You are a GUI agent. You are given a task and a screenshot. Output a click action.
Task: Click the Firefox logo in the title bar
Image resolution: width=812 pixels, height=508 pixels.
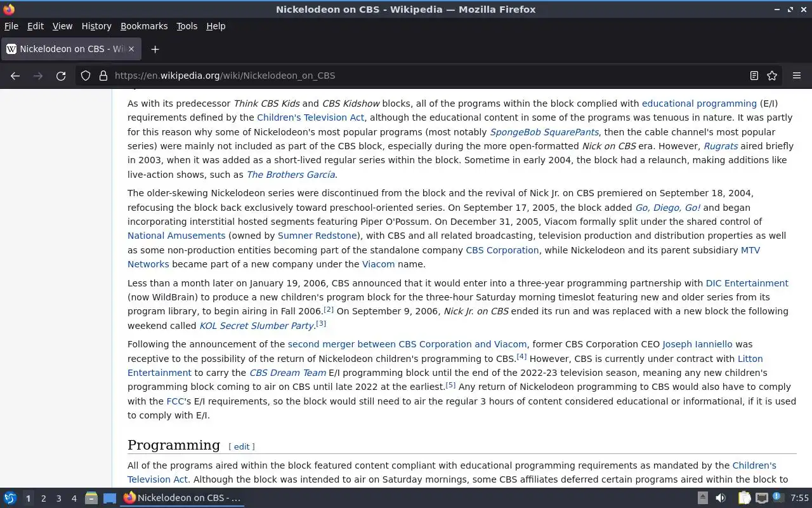(x=9, y=9)
